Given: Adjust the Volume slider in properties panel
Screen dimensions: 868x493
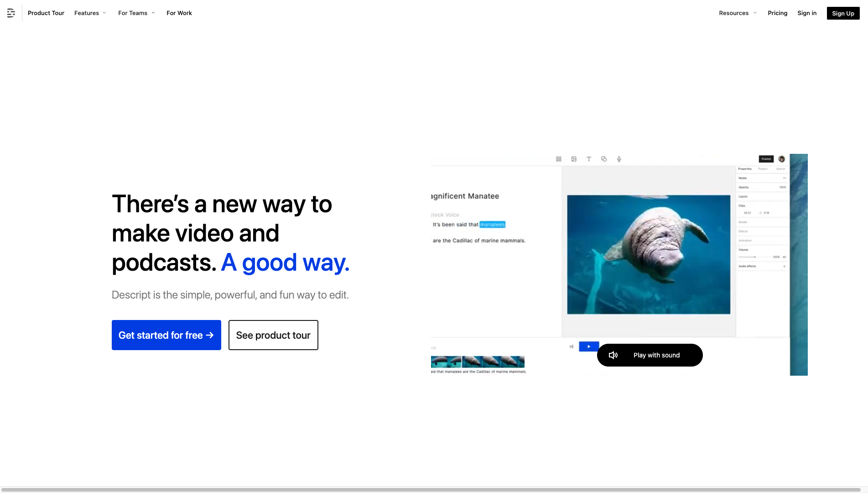Looking at the screenshot, I should [755, 257].
